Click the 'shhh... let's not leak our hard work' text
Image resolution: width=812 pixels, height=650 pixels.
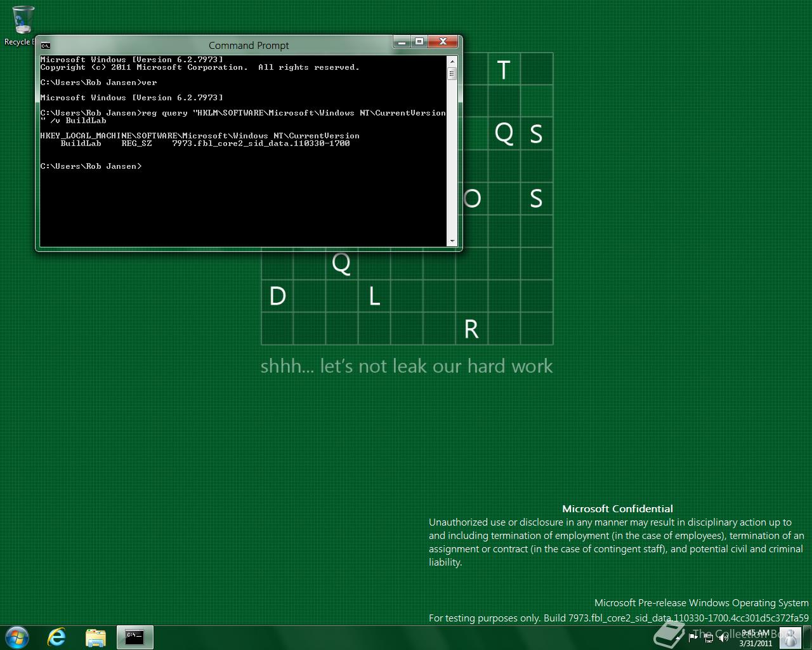tap(407, 366)
